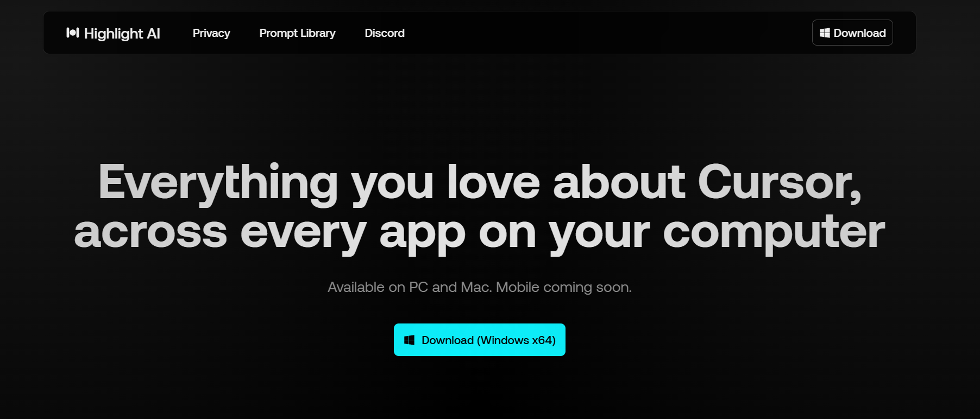This screenshot has width=980, height=419.
Task: Click the cyan Download (Windows x64) button
Action: (479, 340)
